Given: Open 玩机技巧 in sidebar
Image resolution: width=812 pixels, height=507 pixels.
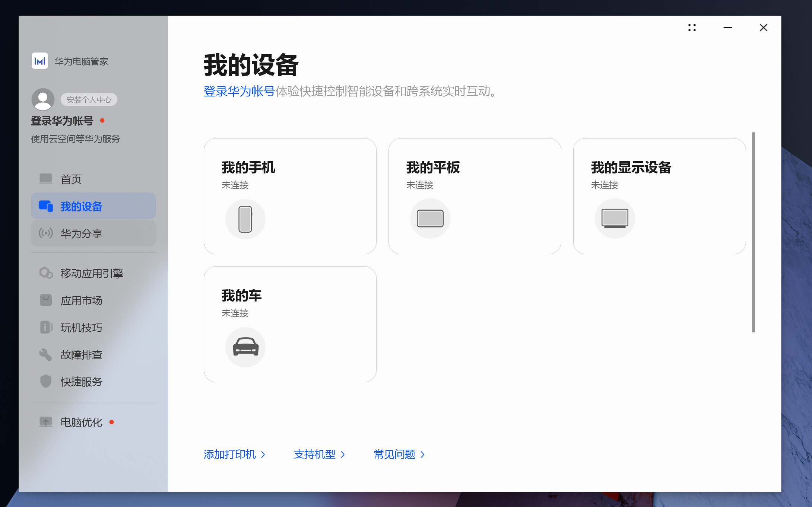Looking at the screenshot, I should click(x=93, y=328).
